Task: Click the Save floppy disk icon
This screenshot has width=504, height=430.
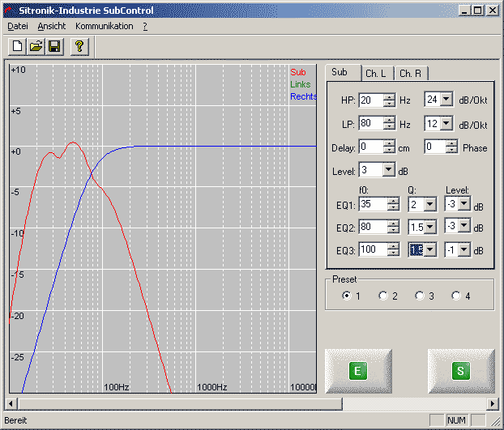Action: point(53,47)
